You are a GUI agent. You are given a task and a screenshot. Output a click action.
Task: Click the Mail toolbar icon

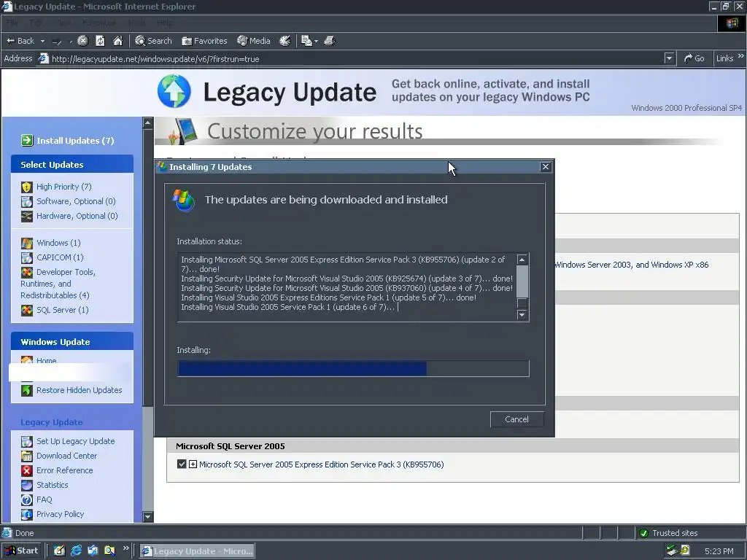tap(307, 41)
